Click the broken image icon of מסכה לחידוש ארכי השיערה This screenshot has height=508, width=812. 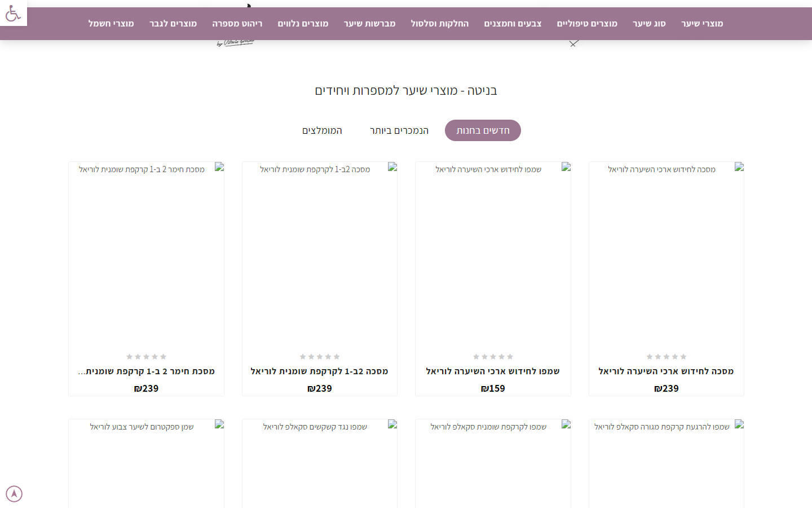pos(739,167)
